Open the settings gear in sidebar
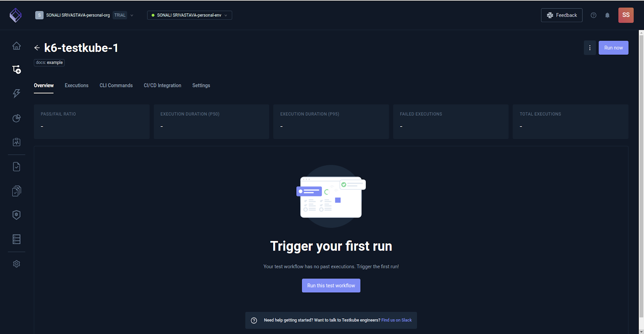Screen dimensions: 644x334 (x=17, y=264)
